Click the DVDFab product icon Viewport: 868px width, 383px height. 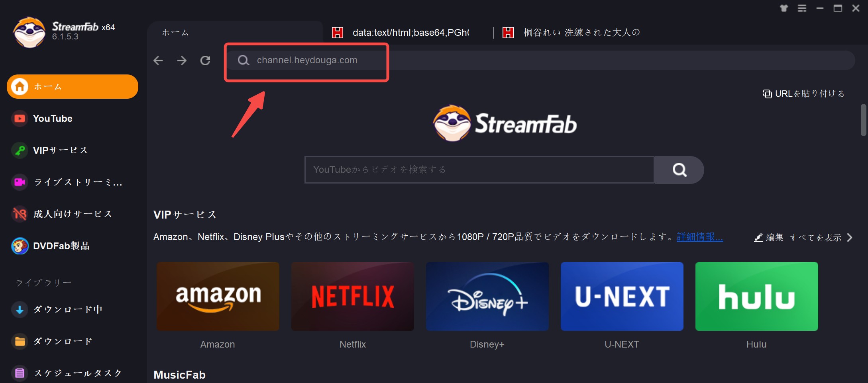point(20,246)
